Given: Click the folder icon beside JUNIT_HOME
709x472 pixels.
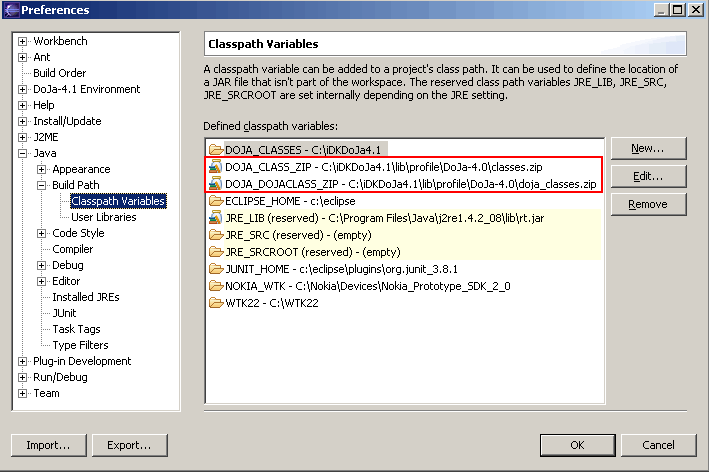Looking at the screenshot, I should [x=216, y=269].
